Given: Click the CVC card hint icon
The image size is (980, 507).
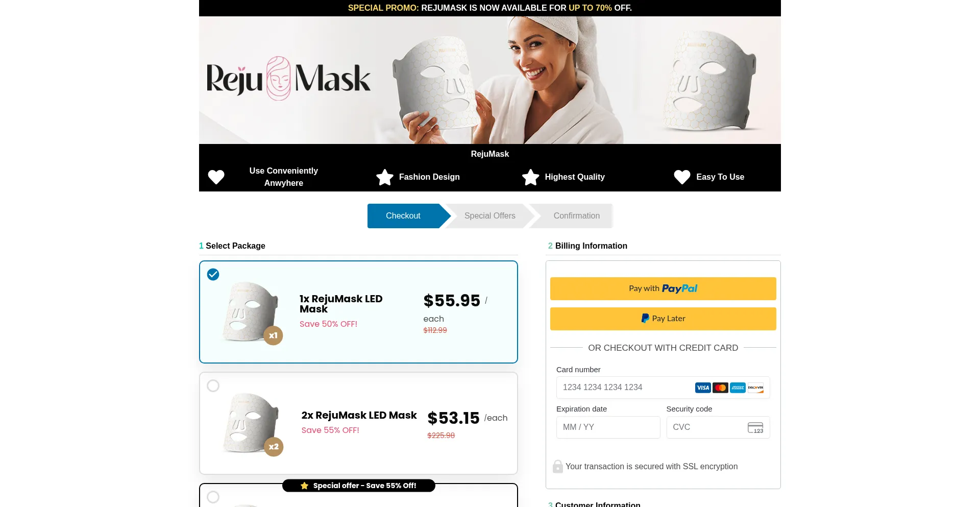Looking at the screenshot, I should coord(755,428).
